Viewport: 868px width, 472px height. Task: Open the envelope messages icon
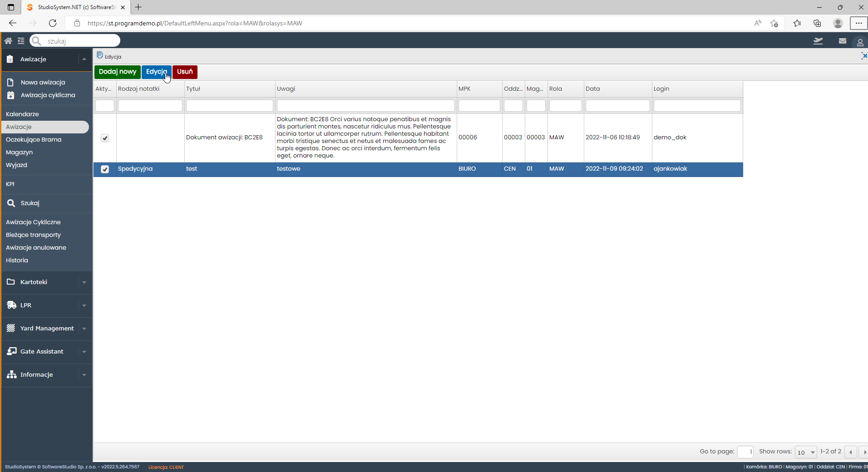pyautogui.click(x=843, y=41)
